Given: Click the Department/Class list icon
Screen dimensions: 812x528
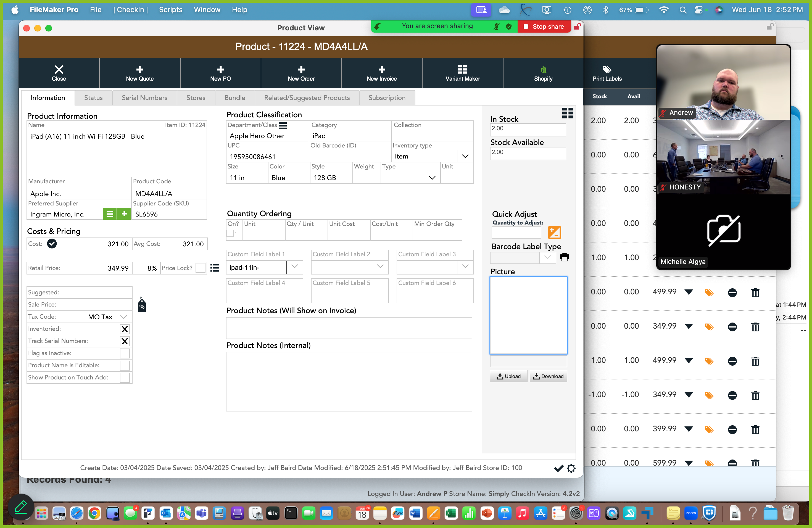Looking at the screenshot, I should click(x=283, y=126).
